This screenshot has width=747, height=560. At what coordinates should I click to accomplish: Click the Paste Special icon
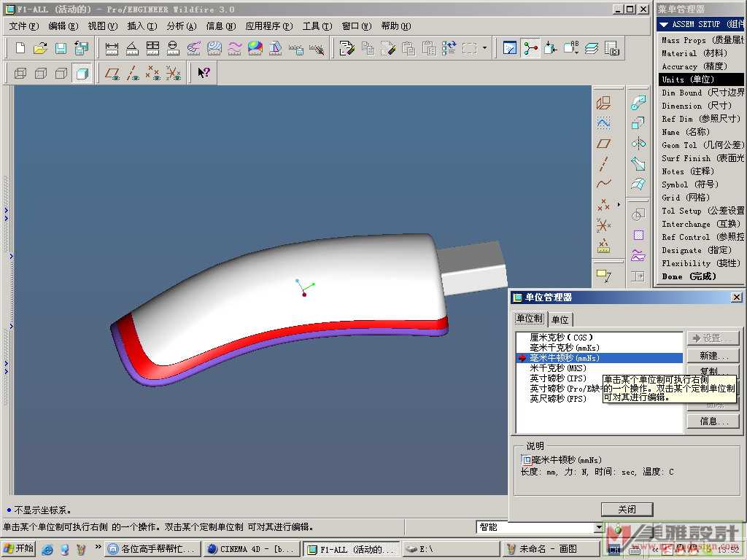(x=429, y=48)
